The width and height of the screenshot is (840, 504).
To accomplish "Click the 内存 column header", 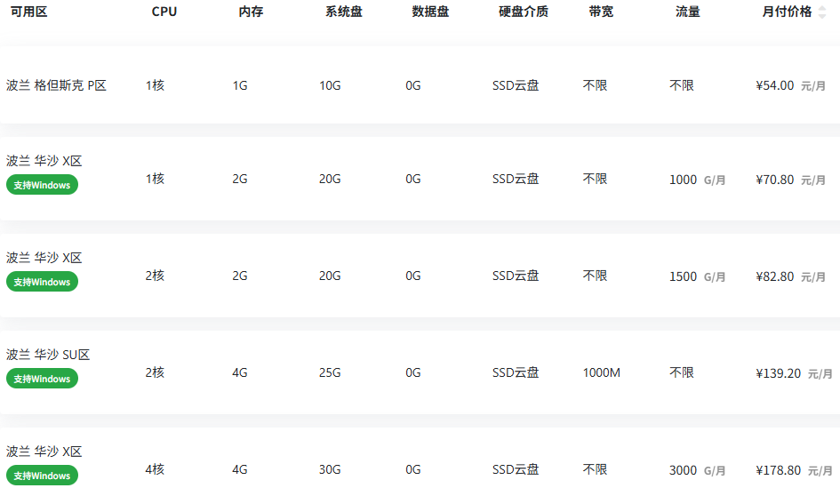I will 251,12.
